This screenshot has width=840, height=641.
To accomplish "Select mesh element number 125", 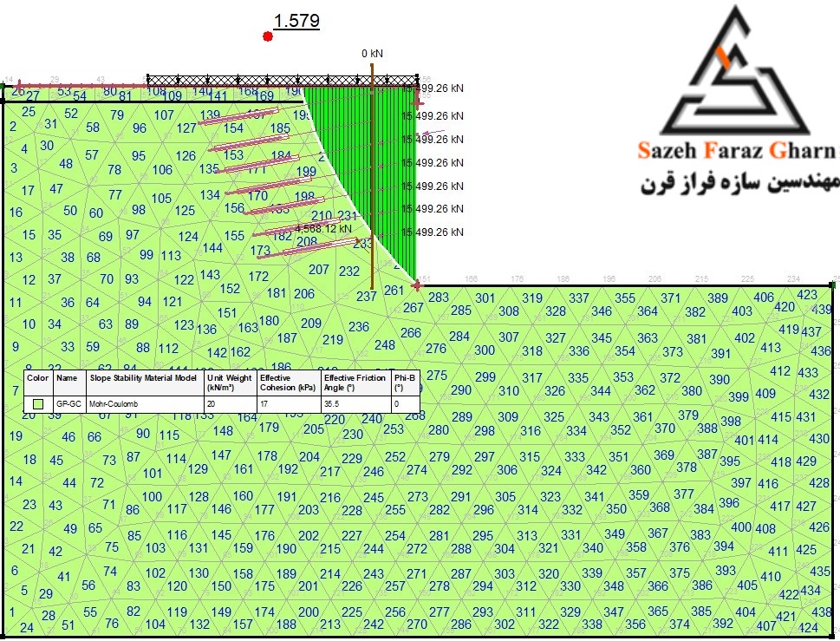I will pos(185,211).
